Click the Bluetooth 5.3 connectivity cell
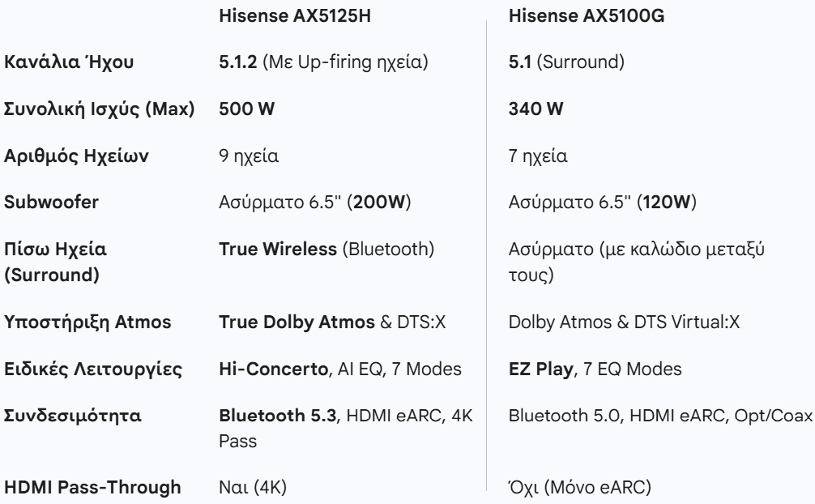This screenshot has width=815, height=504. (346, 428)
